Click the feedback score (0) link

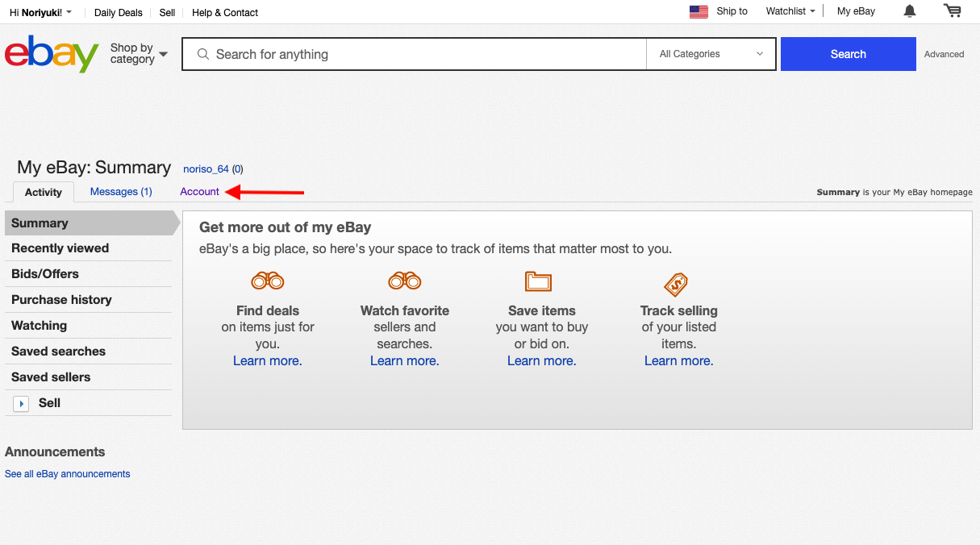coord(237,169)
